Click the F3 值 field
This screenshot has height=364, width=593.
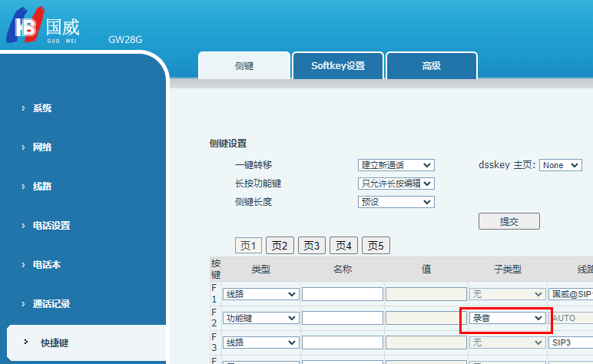[x=426, y=342]
